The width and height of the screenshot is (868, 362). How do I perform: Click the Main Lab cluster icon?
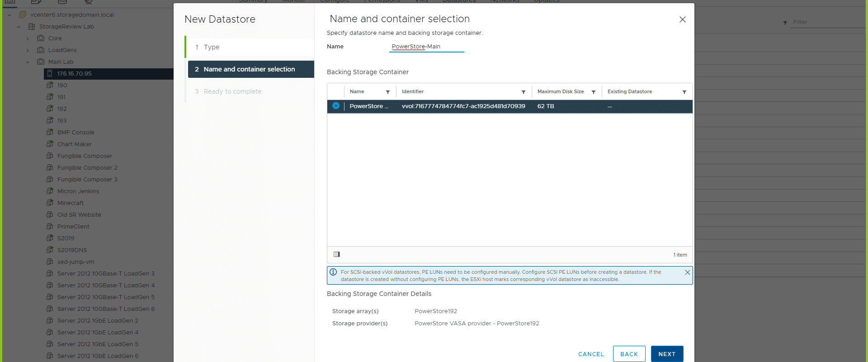tap(41, 62)
